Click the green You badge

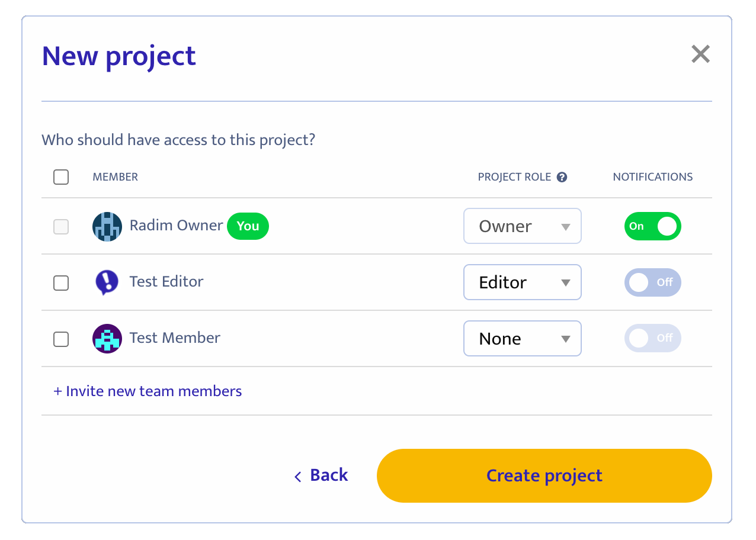point(248,226)
